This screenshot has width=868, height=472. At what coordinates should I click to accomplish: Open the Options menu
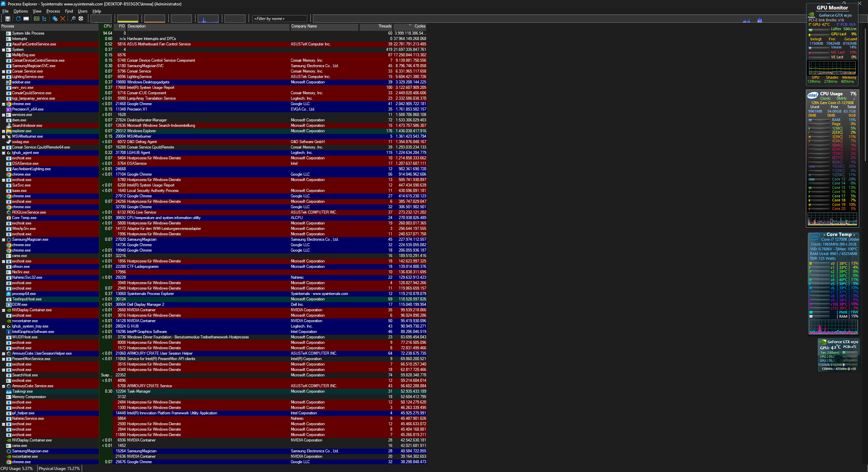20,11
